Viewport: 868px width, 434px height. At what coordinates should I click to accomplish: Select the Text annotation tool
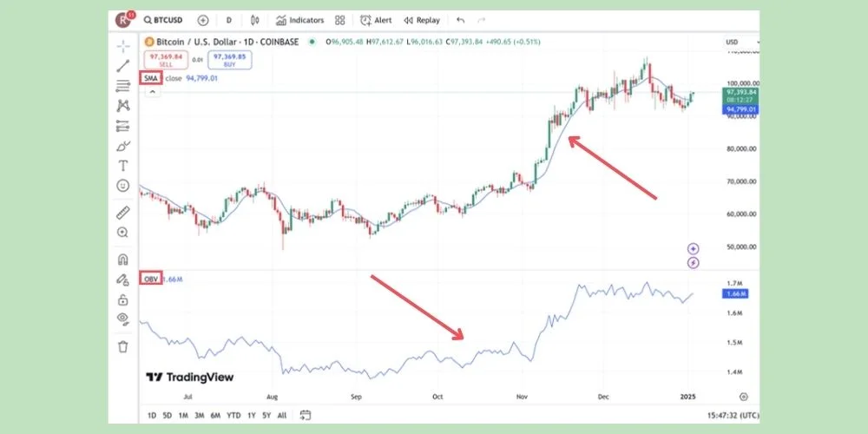click(123, 165)
